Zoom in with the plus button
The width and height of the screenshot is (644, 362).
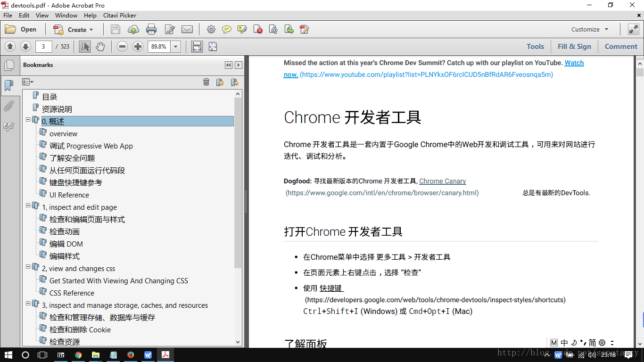[138, 46]
